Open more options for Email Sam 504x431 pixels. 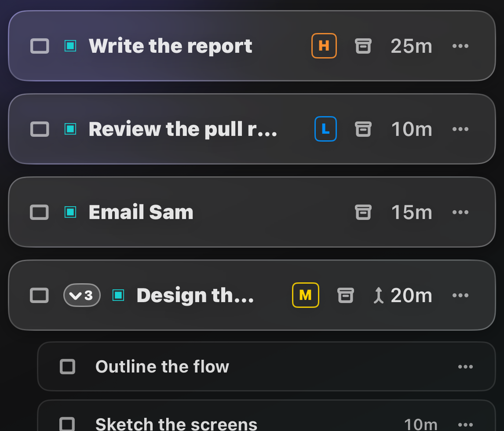coord(460,212)
